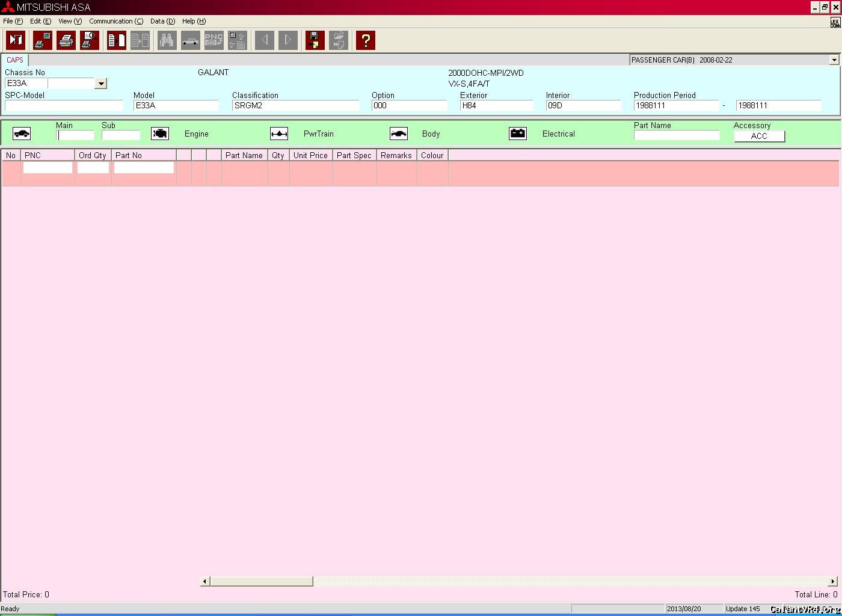This screenshot has height=616, width=842.
Task: Select the Electrical battery icon
Action: (x=518, y=134)
